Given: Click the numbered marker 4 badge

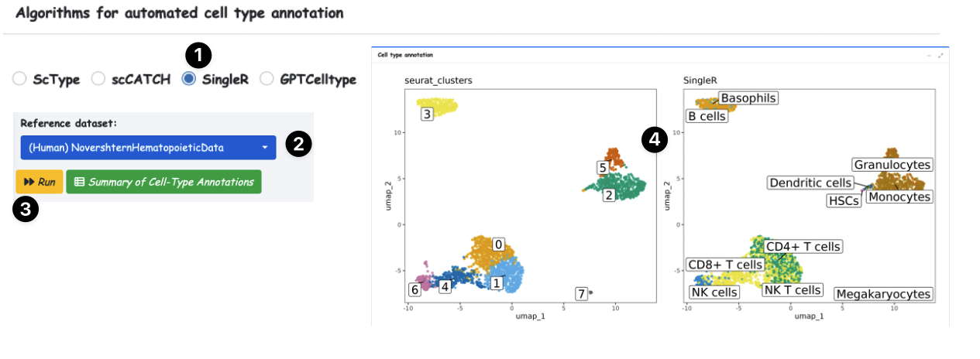Looking at the screenshot, I should pyautogui.click(x=655, y=141).
